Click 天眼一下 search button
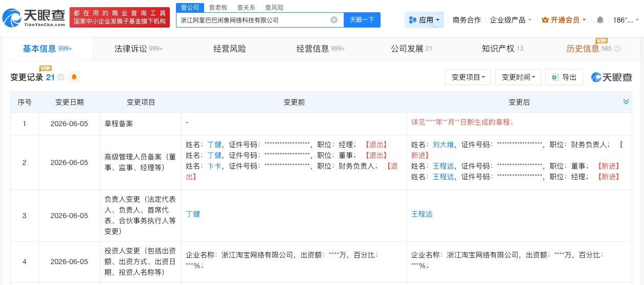The width and height of the screenshot is (644, 285). point(362,20)
